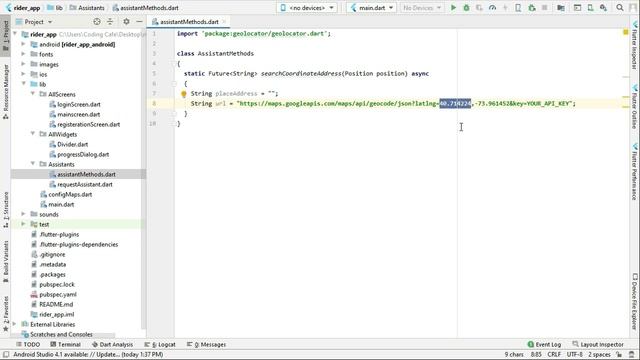Expand the android folder
Viewport: 640px width, 360px height.
pos(23,44)
